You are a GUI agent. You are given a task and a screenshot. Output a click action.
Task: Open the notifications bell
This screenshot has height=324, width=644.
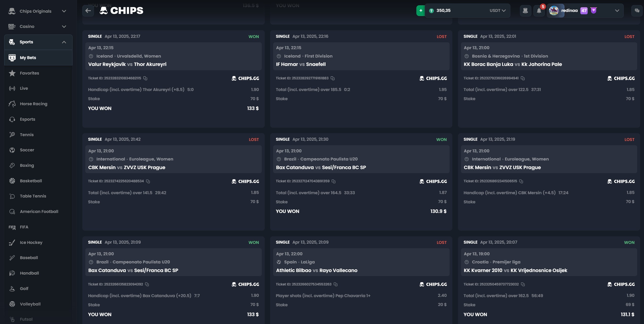coord(539,11)
